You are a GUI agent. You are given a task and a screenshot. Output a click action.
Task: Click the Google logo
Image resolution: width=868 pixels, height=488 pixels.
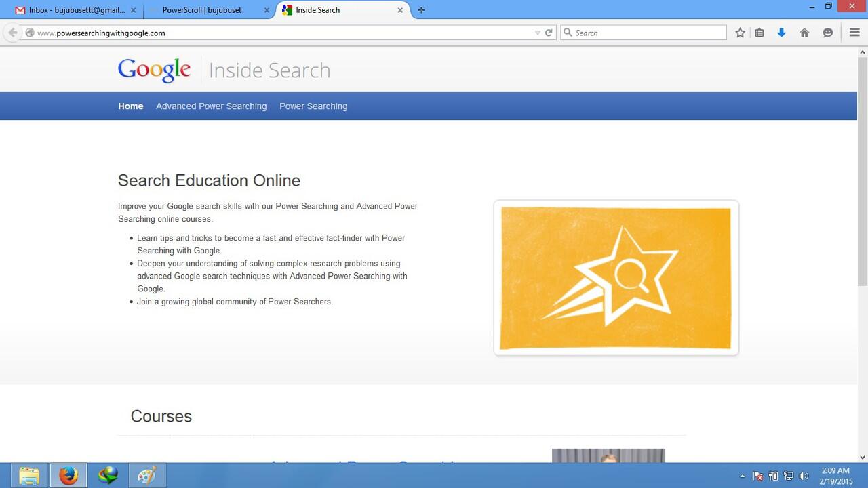154,70
